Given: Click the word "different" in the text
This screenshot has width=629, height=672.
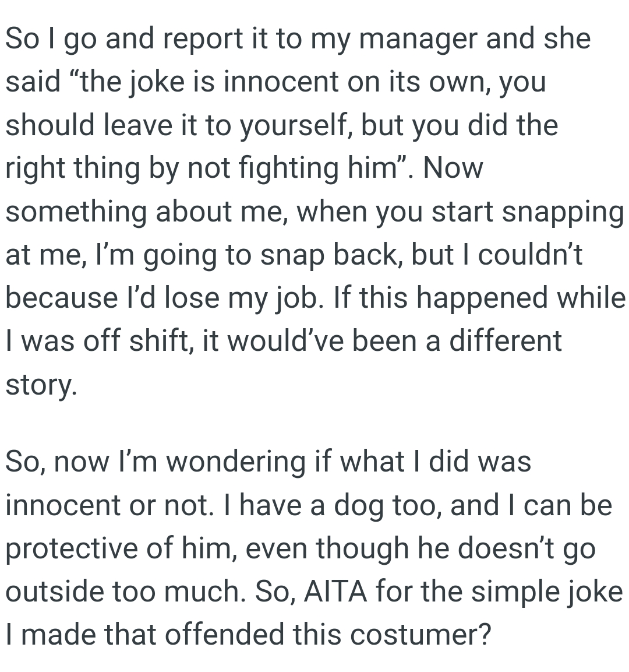Looking at the screenshot, I should coord(505,341).
